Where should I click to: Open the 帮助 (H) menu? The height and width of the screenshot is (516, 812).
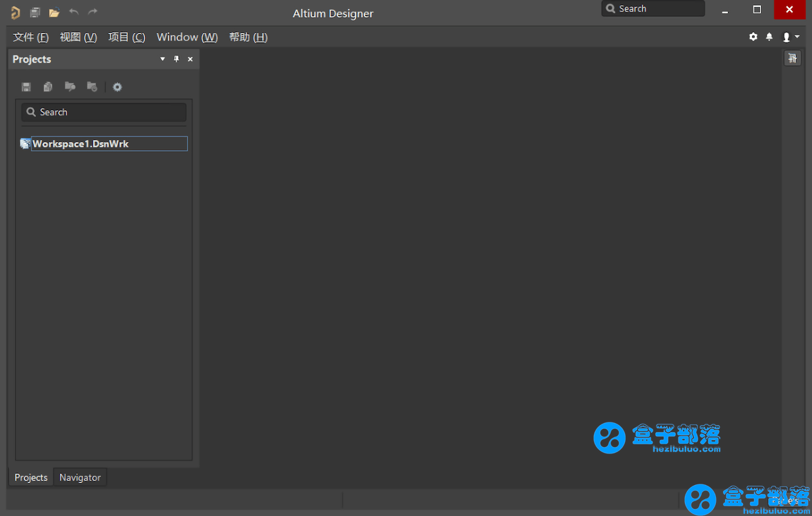tap(248, 37)
